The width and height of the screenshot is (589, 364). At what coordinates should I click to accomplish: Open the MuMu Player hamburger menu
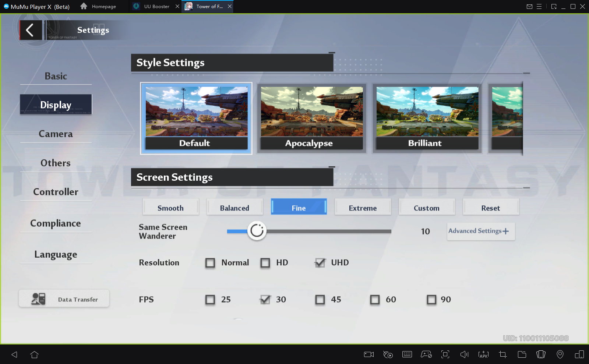pos(539,6)
